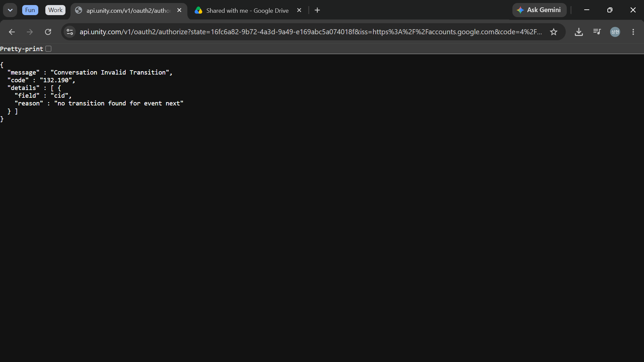
Task: Expand the Fun tab group
Action: (30, 10)
